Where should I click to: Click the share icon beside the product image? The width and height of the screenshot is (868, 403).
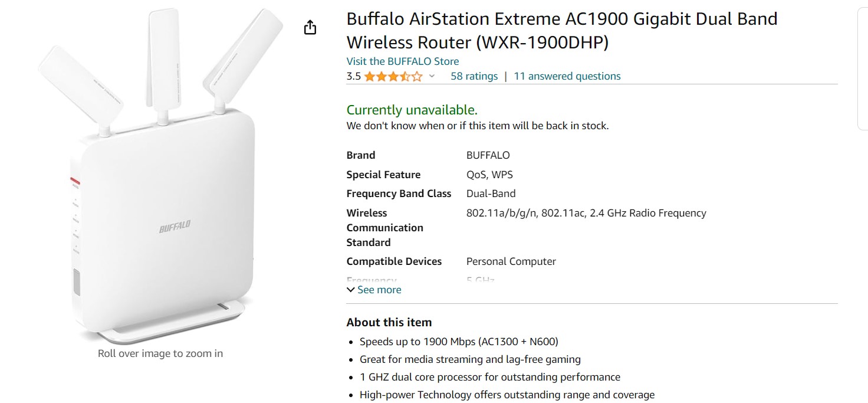point(310,28)
